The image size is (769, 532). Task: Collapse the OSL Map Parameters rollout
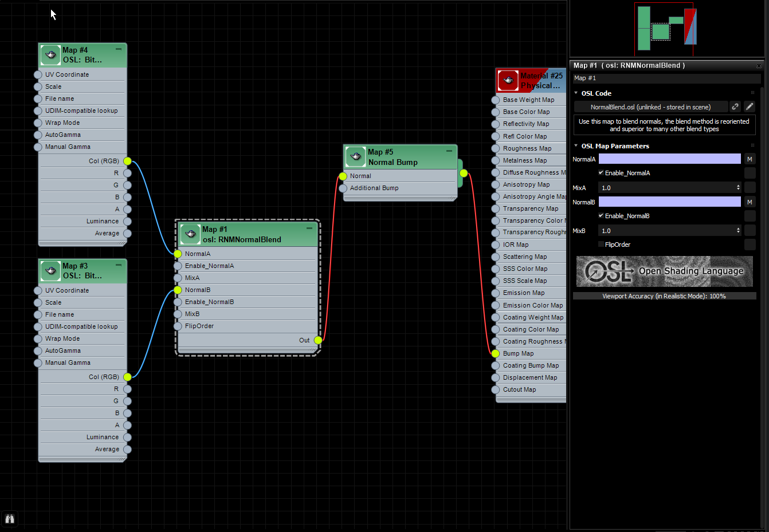[576, 146]
